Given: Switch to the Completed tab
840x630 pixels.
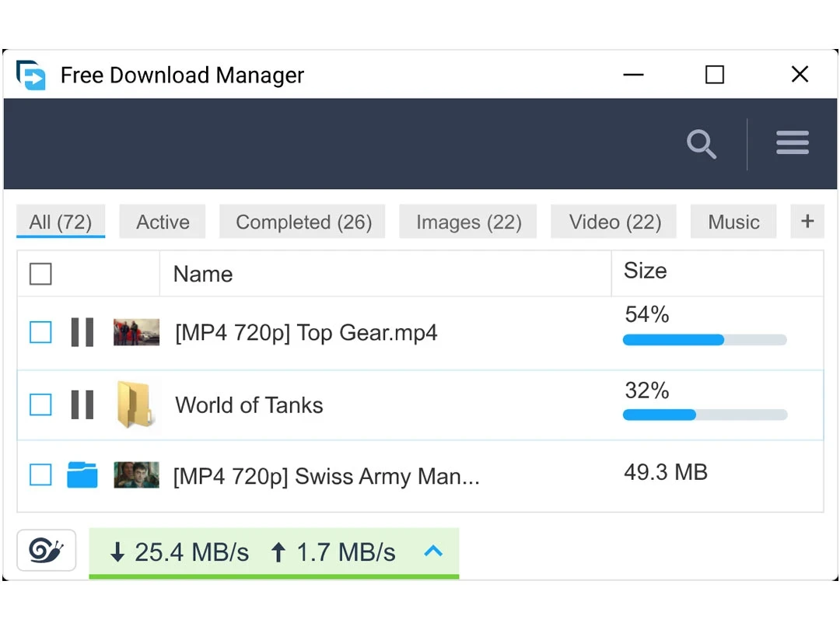Looking at the screenshot, I should point(303,221).
